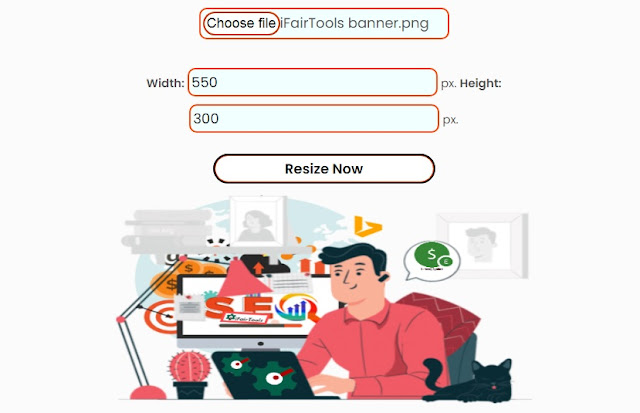640x413 pixels.
Task: Focus the Height field showing 300
Action: (314, 119)
